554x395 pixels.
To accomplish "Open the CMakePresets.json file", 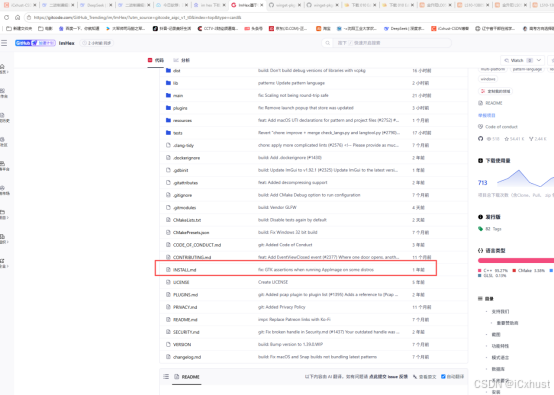I will [x=191, y=232].
